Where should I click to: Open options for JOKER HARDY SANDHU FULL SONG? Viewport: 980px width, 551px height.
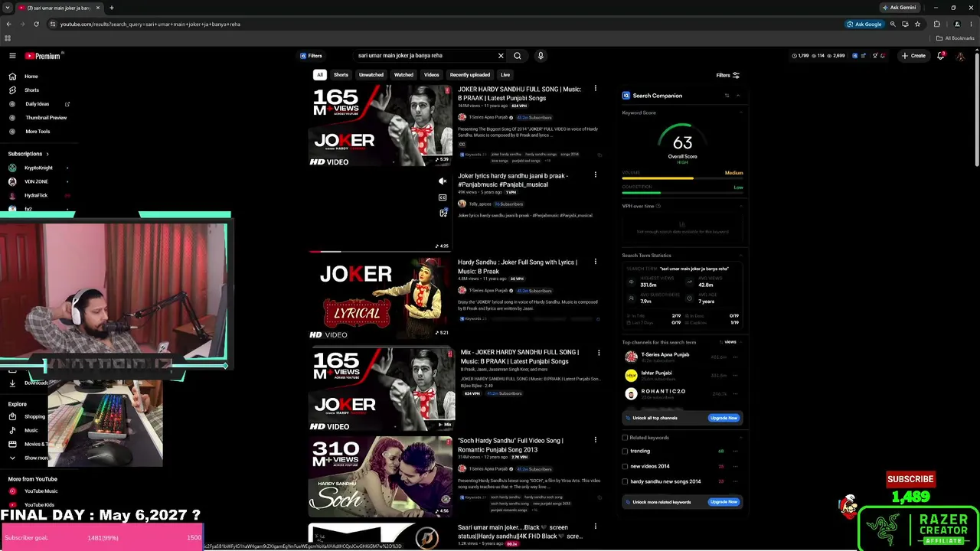pyautogui.click(x=595, y=89)
